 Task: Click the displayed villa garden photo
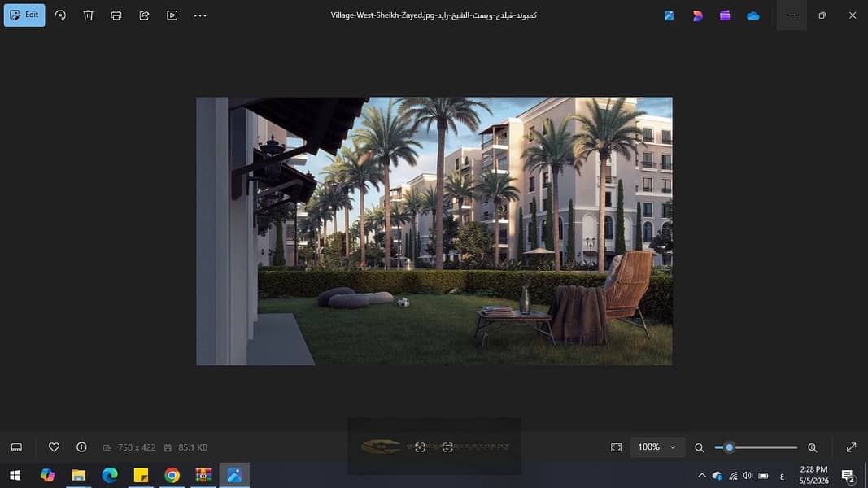(434, 231)
